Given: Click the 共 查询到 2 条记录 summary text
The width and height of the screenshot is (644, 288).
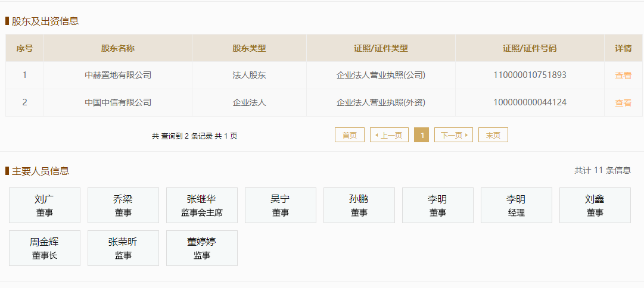Looking at the screenshot, I should point(195,136).
